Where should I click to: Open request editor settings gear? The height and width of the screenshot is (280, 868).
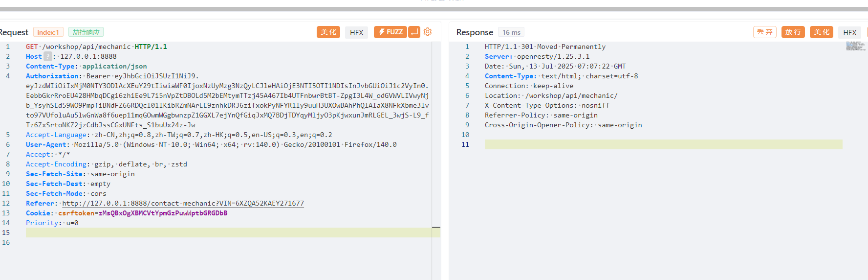428,32
